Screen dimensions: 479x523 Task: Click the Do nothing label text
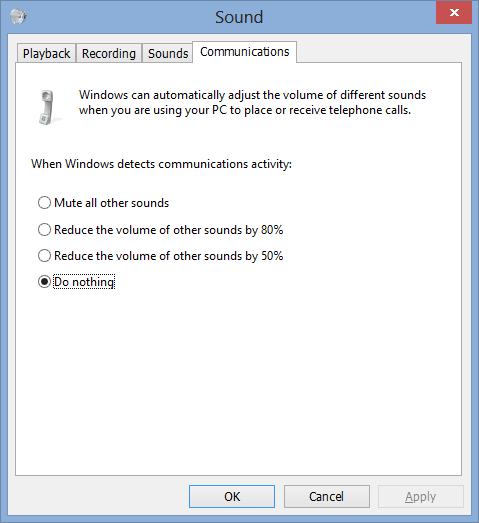[x=84, y=282]
